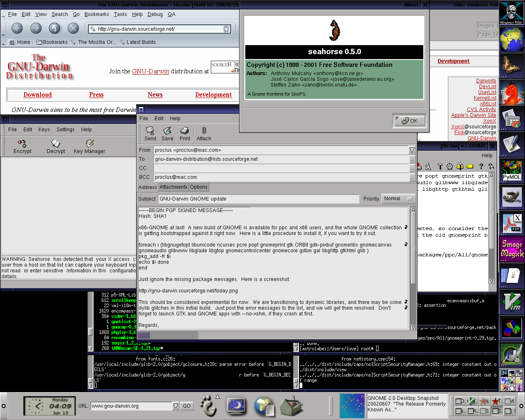Click the GO button on the panel
525x420 pixels.
(x=187, y=406)
